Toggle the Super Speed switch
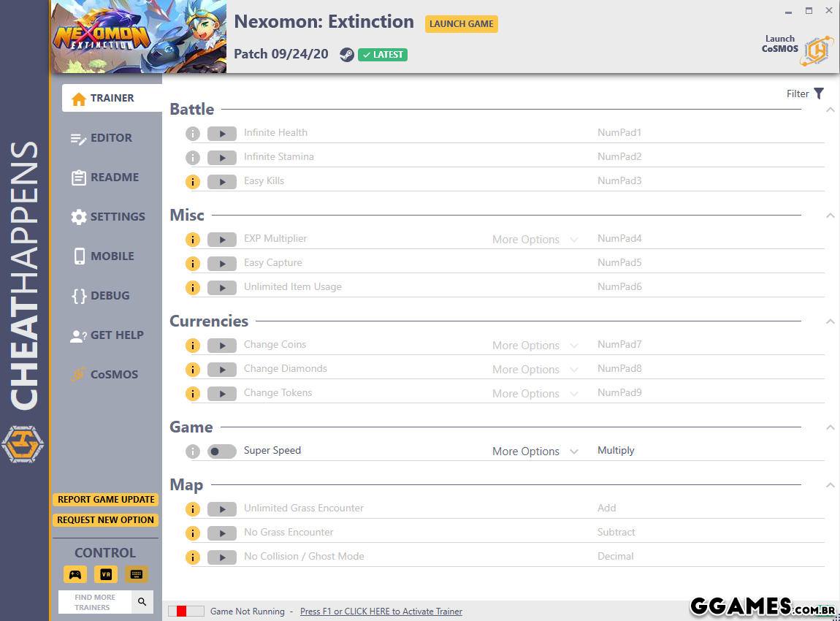840x621 pixels. pyautogui.click(x=221, y=452)
